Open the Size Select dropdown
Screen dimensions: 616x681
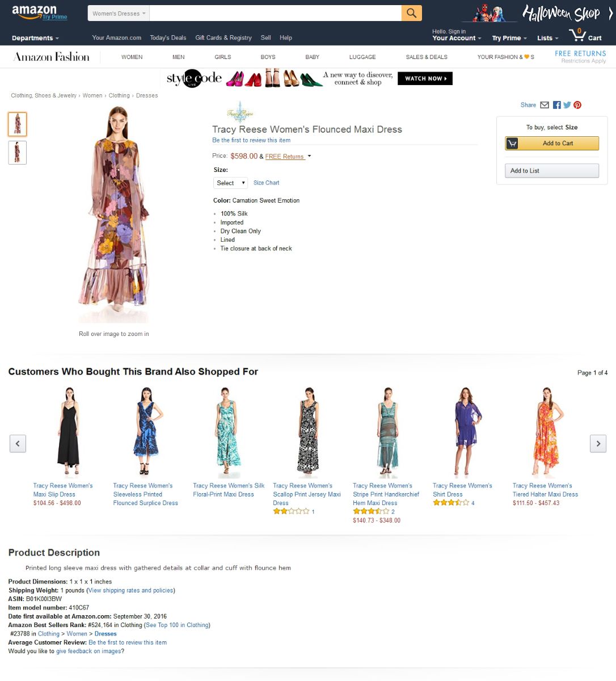tap(230, 183)
